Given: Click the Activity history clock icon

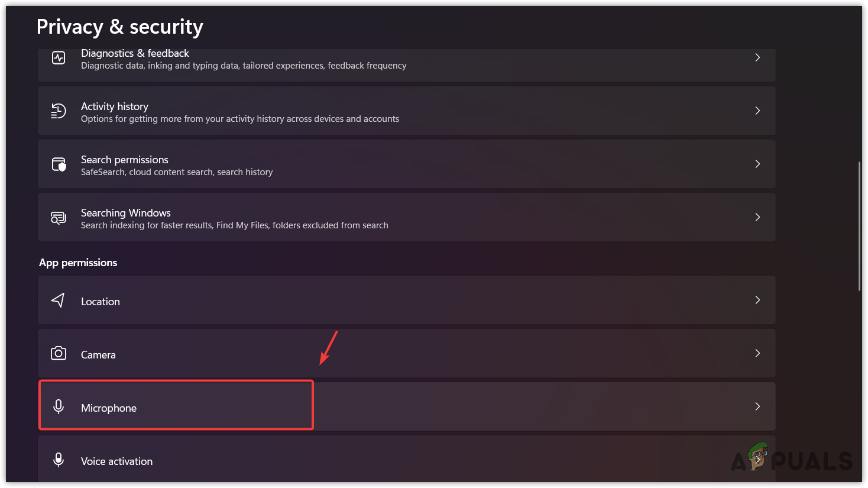Looking at the screenshot, I should coord(59,111).
